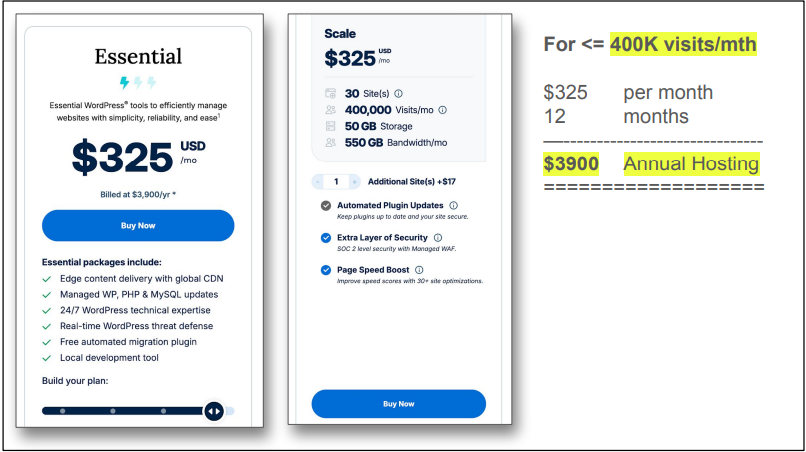Toggle the Automated Plugin Updates checkbox
806x452 pixels.
(x=326, y=205)
